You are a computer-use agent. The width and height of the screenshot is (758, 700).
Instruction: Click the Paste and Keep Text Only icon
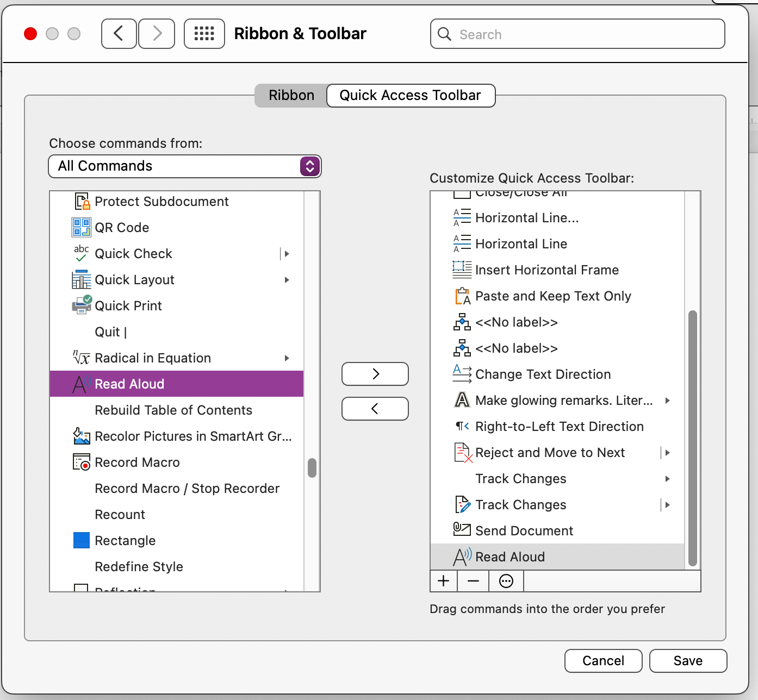coord(462,296)
